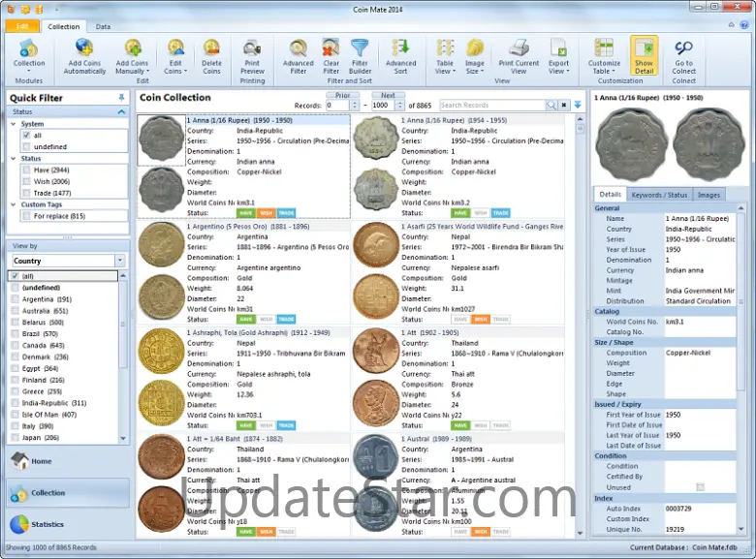Click Clear Filter icon

[x=331, y=57]
